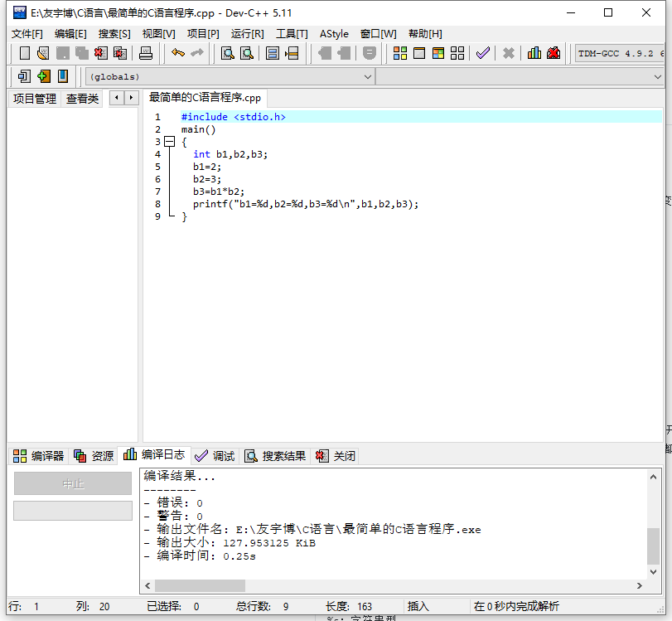
Task: Rebuild all with the four-box grid icon
Action: [457, 53]
